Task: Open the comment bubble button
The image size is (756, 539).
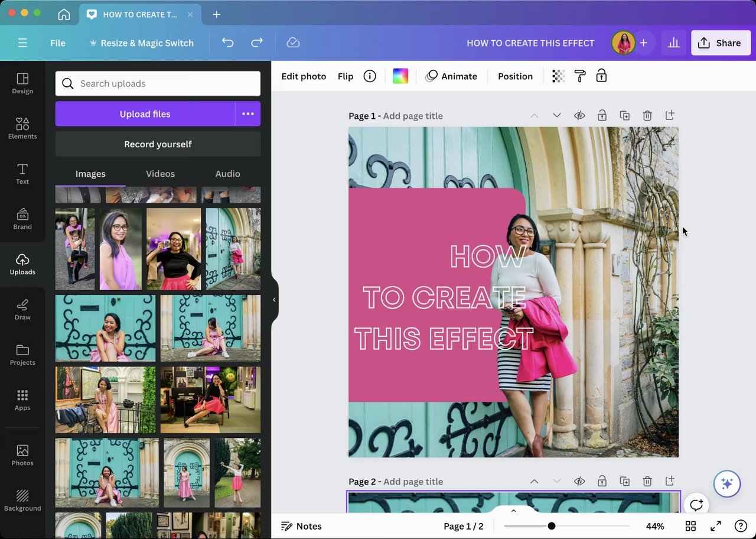Action: [x=696, y=505]
